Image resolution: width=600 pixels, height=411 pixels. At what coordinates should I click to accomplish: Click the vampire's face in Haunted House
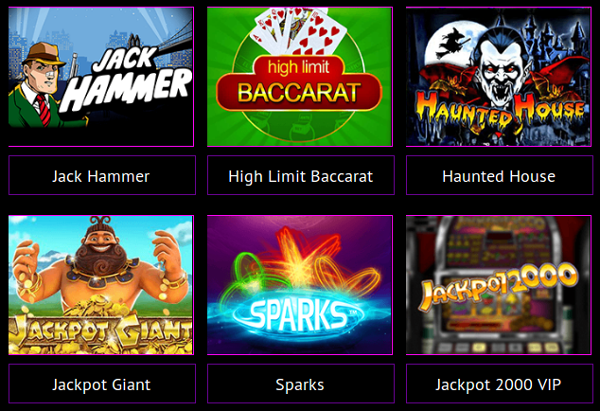point(501,69)
